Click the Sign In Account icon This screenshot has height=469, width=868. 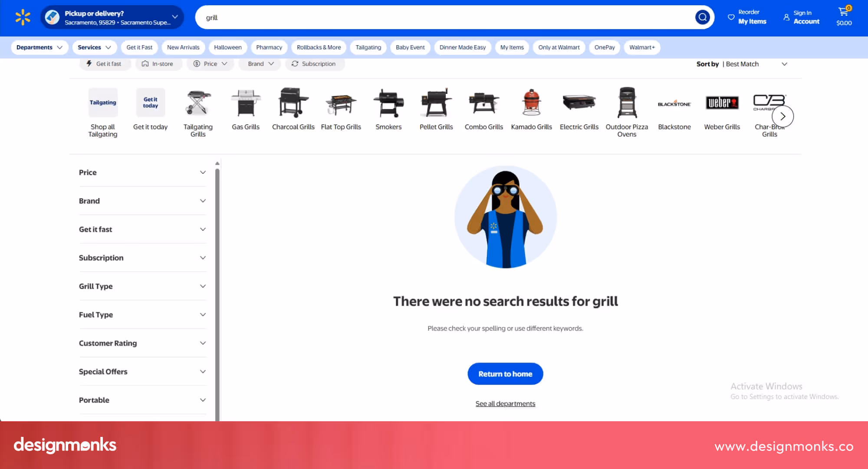point(786,17)
